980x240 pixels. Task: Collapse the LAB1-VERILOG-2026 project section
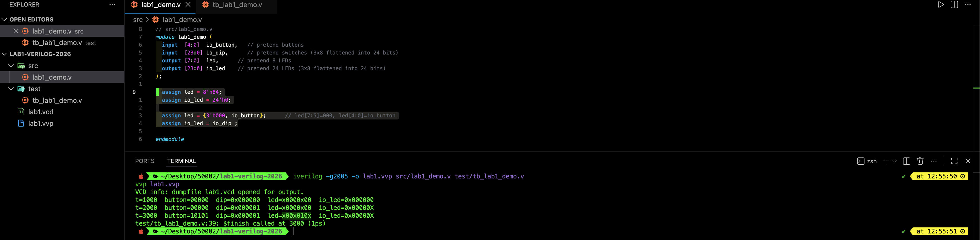click(x=4, y=54)
